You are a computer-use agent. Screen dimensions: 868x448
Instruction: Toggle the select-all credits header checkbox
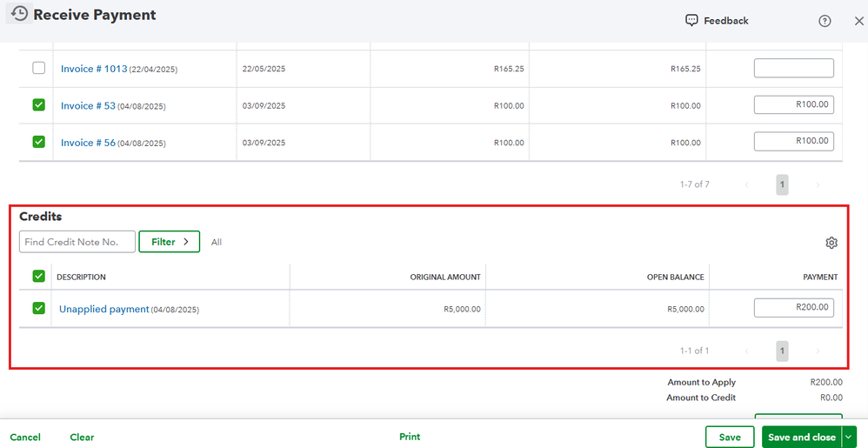click(38, 276)
